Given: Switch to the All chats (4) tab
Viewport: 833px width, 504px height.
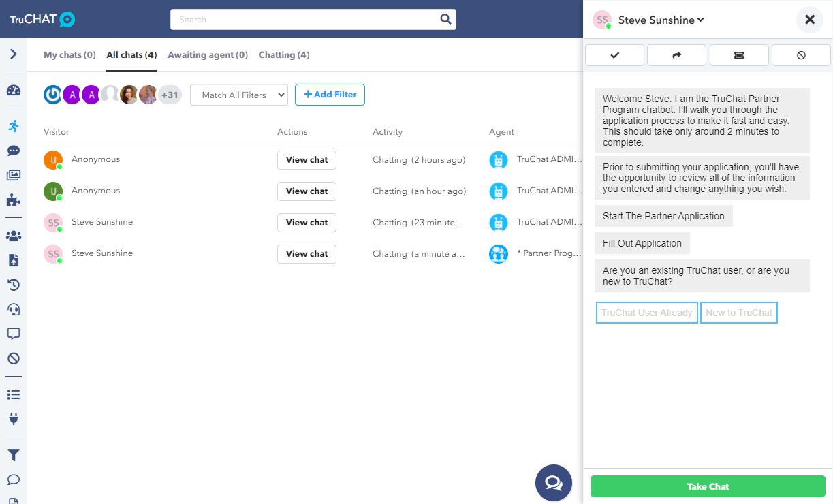Looking at the screenshot, I should [131, 54].
